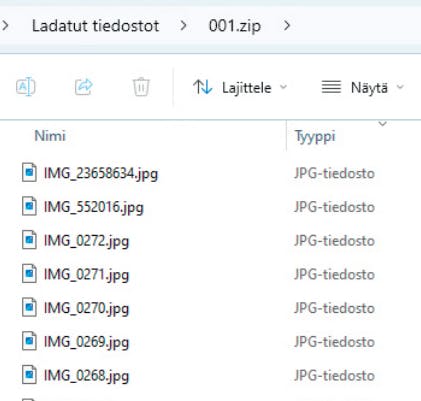
Task: Click file icon of IMG_552016.jpg
Action: coord(29,206)
